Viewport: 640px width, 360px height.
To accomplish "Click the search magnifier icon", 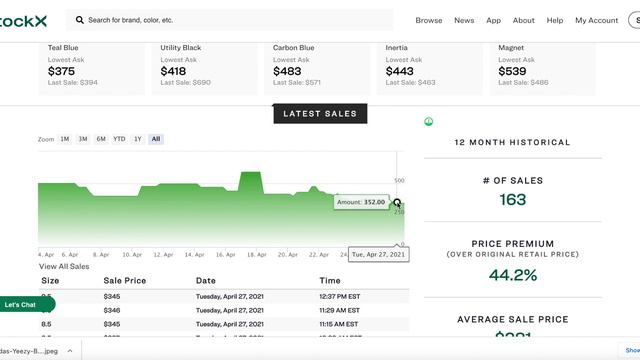I will pyautogui.click(x=80, y=20).
